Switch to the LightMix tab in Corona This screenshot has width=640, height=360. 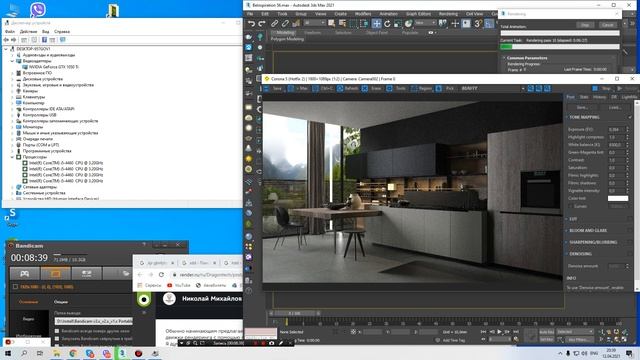coord(629,97)
